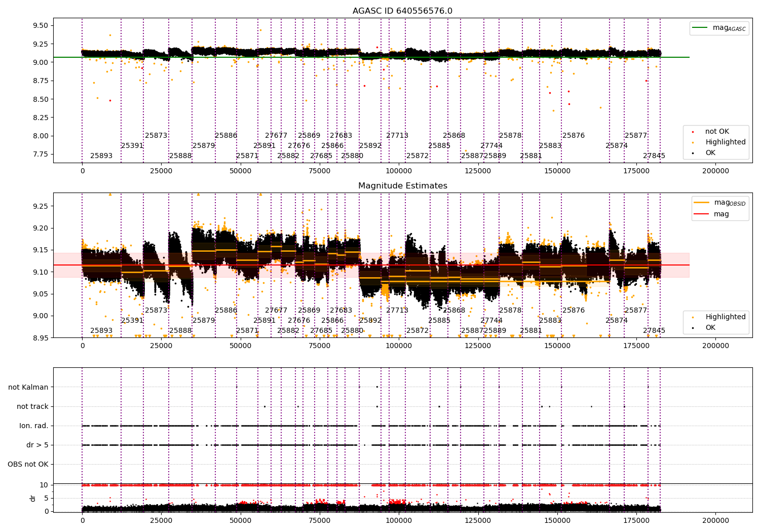The image size is (760, 532).
Task: Click OBSID label '25872' in top panel
Action: [417, 156]
